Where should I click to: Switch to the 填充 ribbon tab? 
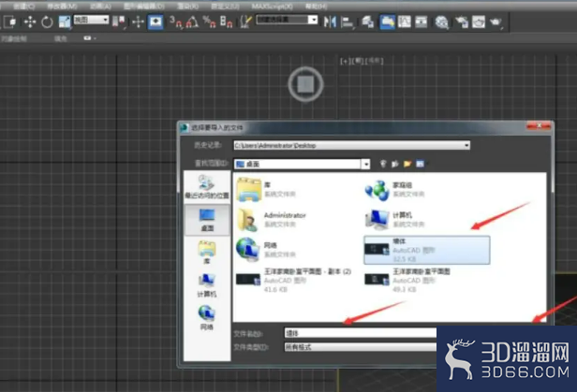coord(60,38)
